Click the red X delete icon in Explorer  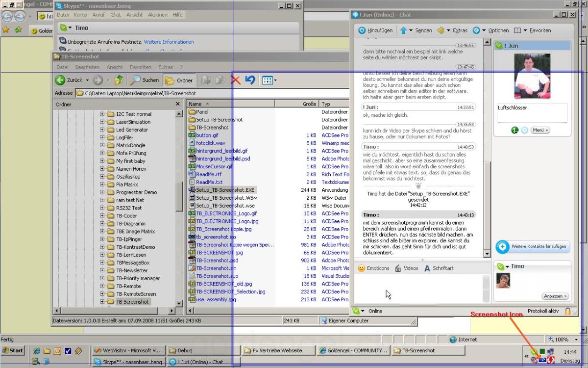click(235, 80)
